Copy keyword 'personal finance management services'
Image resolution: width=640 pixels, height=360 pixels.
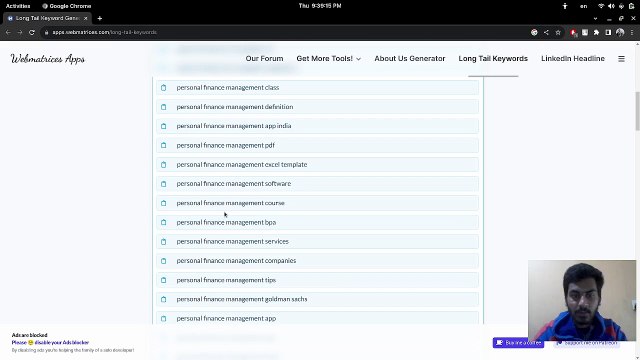pos(164,242)
